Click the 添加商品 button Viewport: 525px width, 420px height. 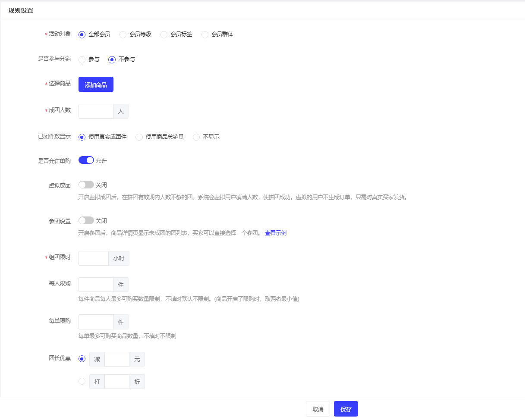click(96, 85)
